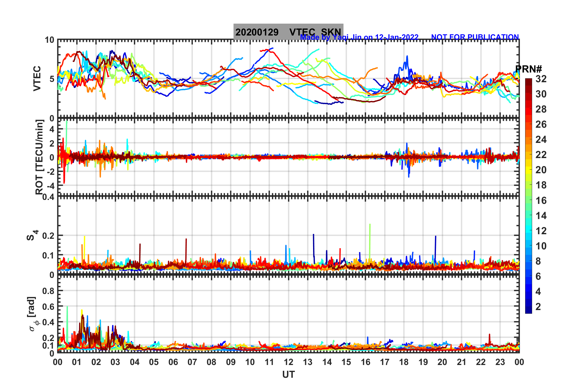The width and height of the screenshot is (577, 392).
Task: Click the x-axis hour tick label 09
Action: point(231,362)
